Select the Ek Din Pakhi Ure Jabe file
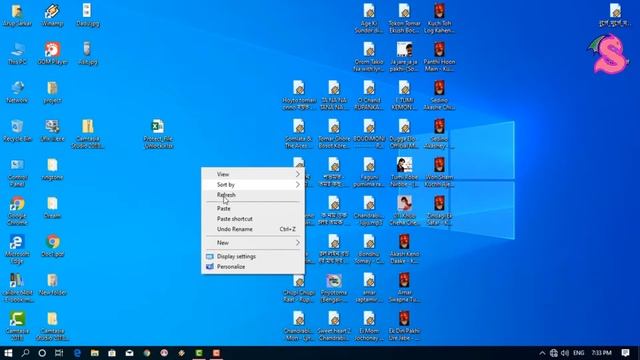 [x=404, y=326]
